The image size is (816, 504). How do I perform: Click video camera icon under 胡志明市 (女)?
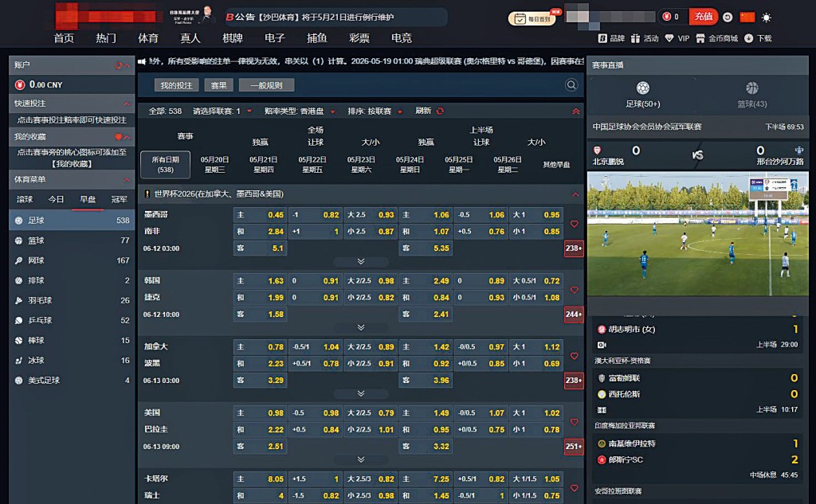click(x=602, y=345)
